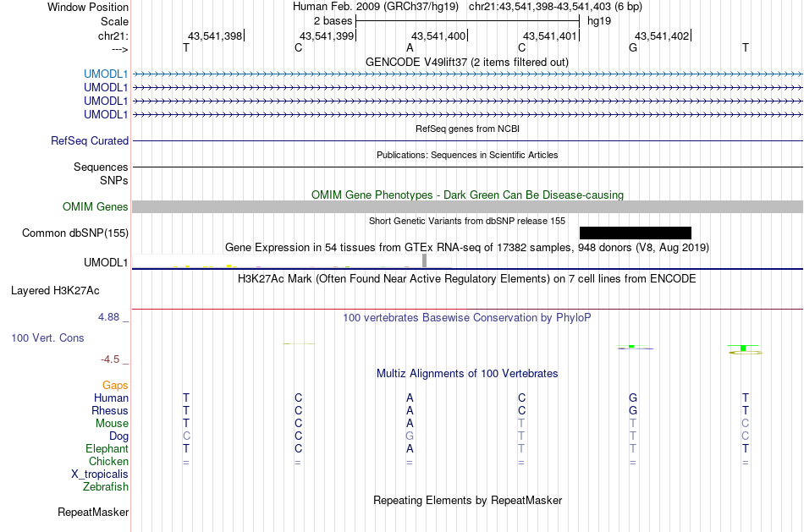This screenshot has width=804, height=532.
Task: Click position label 43,541,402
Action: [662, 36]
